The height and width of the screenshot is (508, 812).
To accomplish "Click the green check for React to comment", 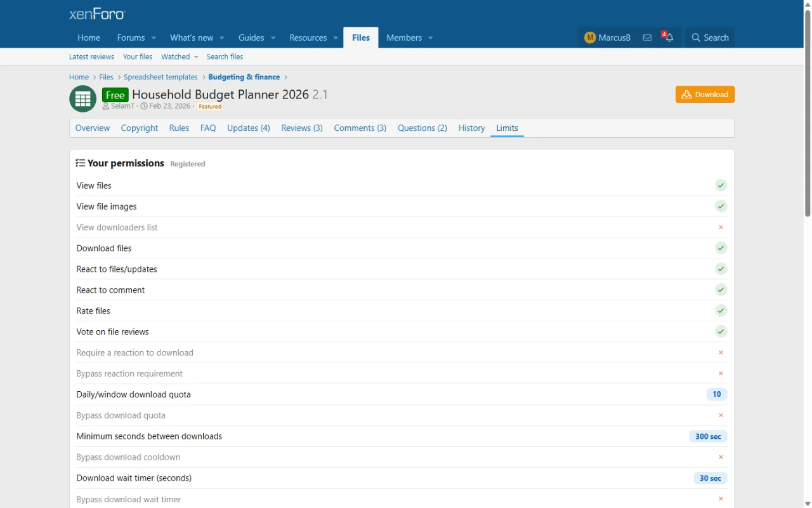I will pyautogui.click(x=721, y=290).
